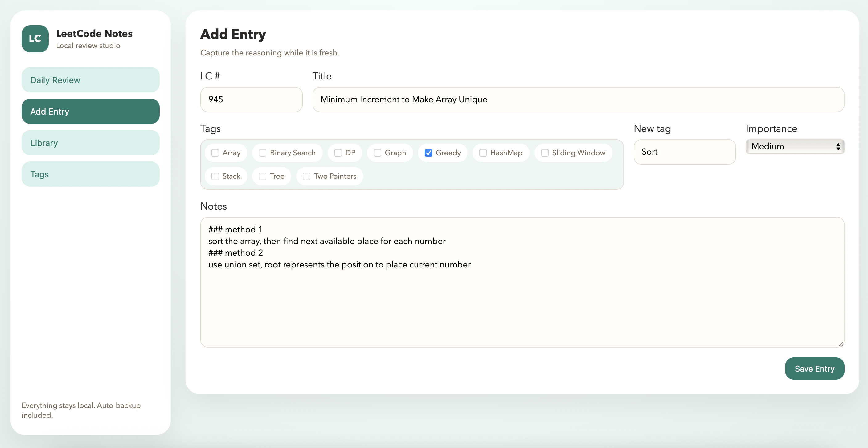The width and height of the screenshot is (868, 448).
Task: Click the LC # input field
Action: tap(252, 100)
